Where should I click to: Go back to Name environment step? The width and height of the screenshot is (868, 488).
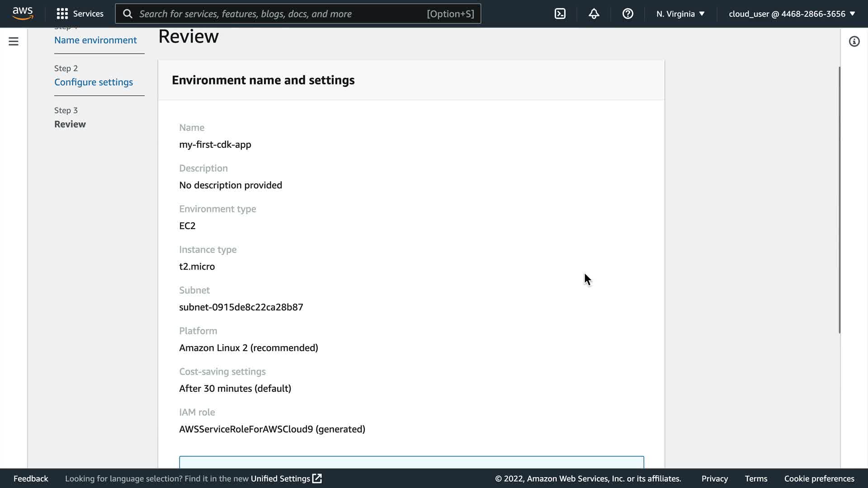click(95, 40)
